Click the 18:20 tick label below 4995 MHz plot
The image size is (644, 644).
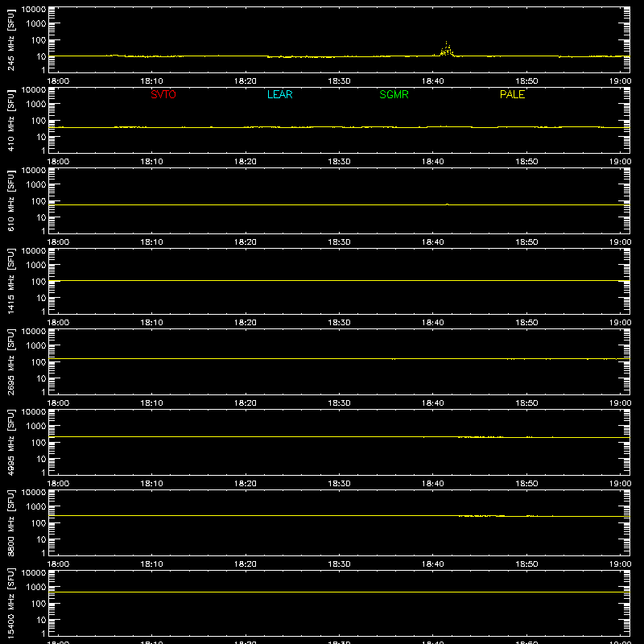(246, 484)
